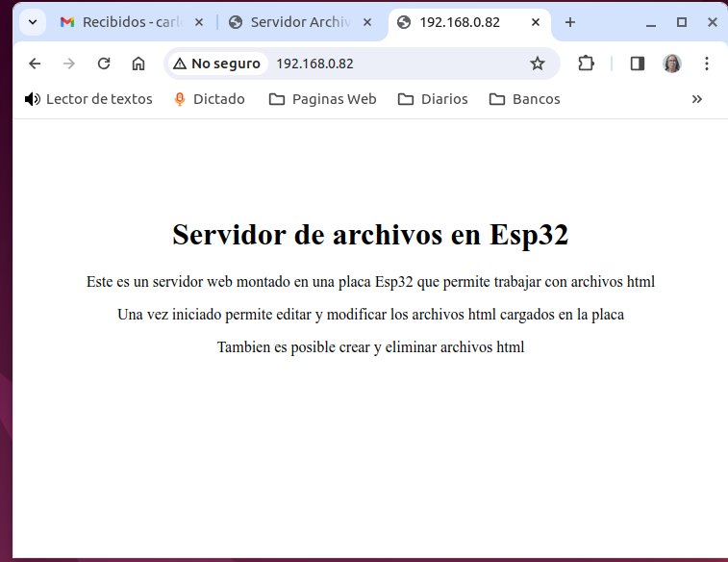This screenshot has height=562, width=728.
Task: Go back to the previous page
Action: point(35,64)
